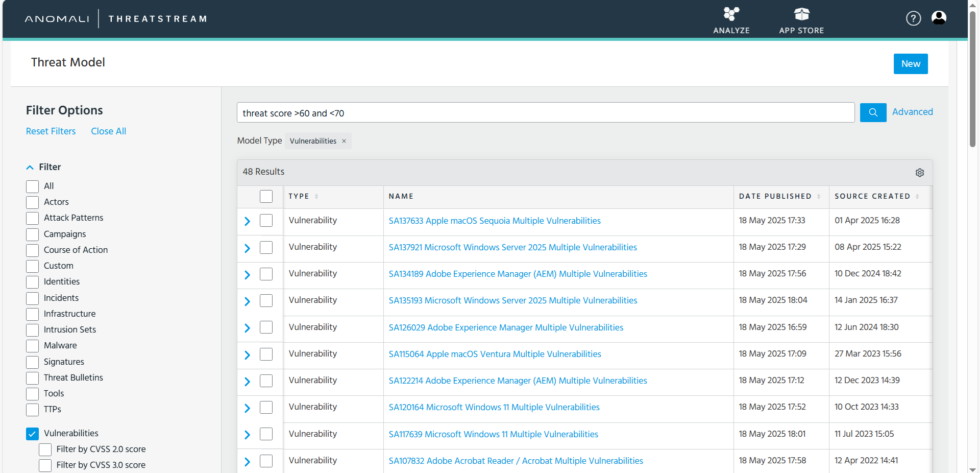Image resolution: width=980 pixels, height=473 pixels.
Task: Expand the SA134189 Adobe Experience Manager row
Action: 247,275
